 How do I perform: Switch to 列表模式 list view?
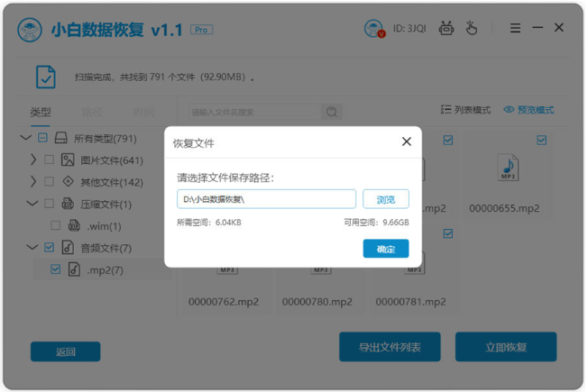[x=465, y=110]
